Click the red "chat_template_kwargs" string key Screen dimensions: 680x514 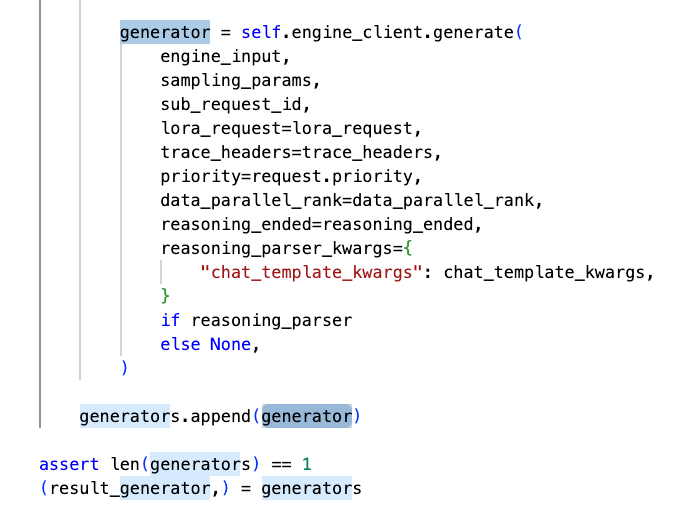pos(311,272)
